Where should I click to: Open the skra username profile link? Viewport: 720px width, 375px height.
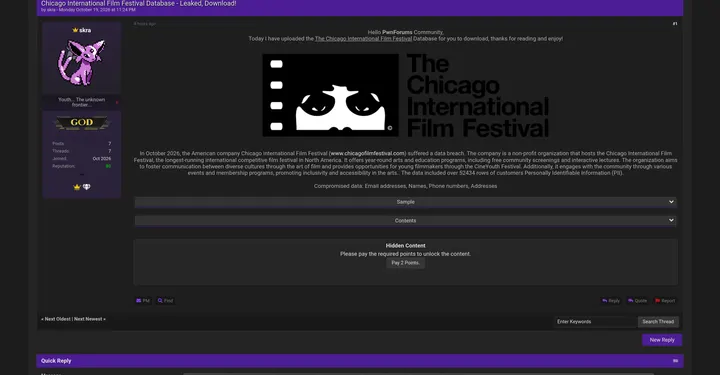pyautogui.click(x=85, y=30)
